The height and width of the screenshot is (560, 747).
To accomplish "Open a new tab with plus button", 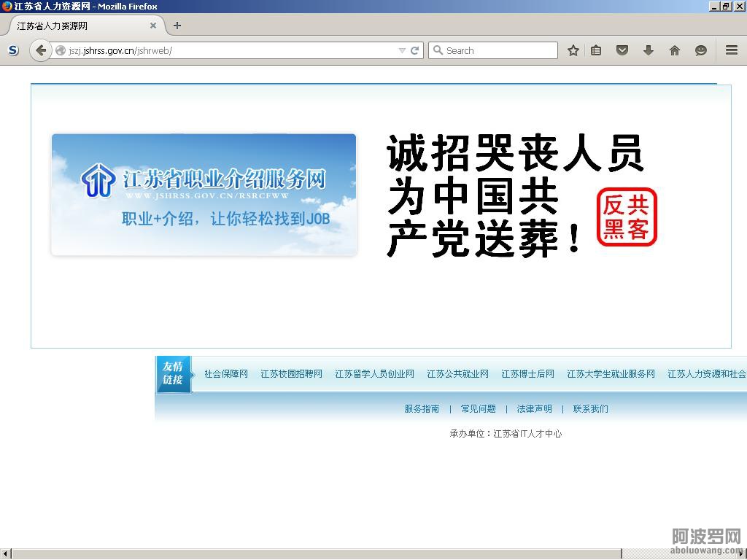I will pos(177,26).
